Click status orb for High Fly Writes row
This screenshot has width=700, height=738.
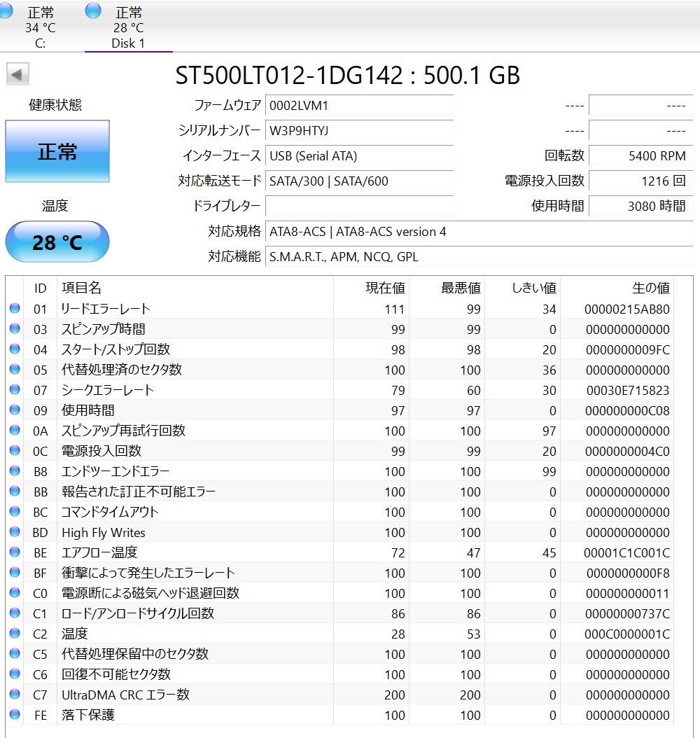[x=15, y=531]
